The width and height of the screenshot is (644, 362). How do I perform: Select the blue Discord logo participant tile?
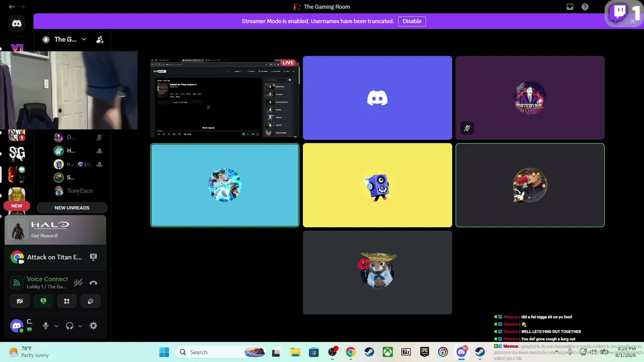[x=377, y=98]
